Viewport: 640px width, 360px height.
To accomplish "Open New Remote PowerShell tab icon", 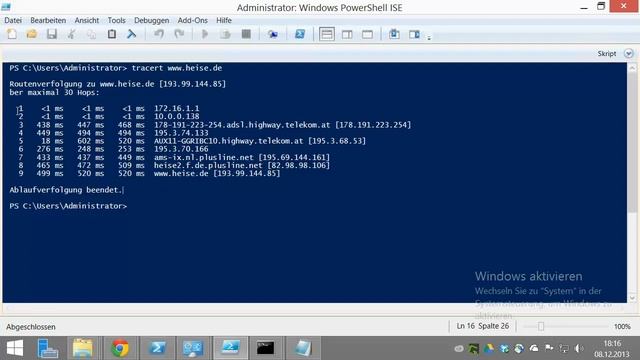I will (x=273, y=34).
